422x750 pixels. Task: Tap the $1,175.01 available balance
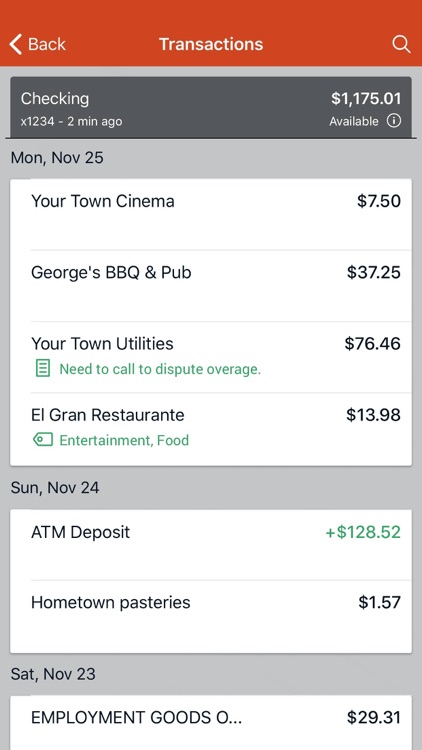click(366, 99)
